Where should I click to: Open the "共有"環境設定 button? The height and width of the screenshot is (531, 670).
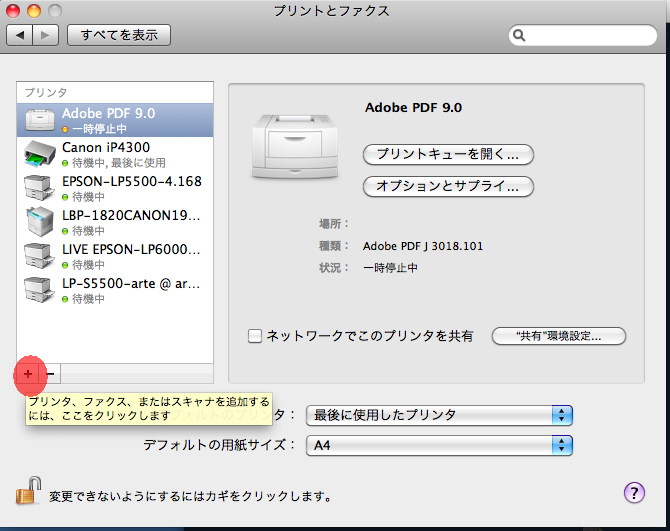click(x=559, y=336)
